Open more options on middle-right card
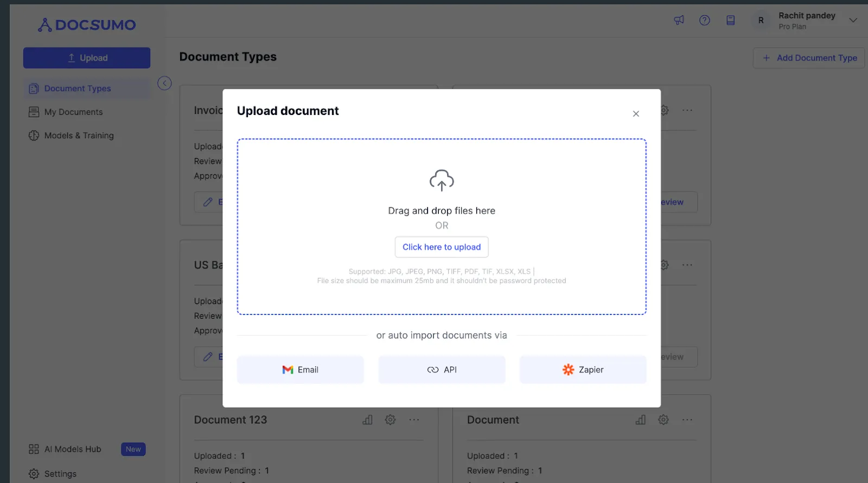 [x=687, y=265]
